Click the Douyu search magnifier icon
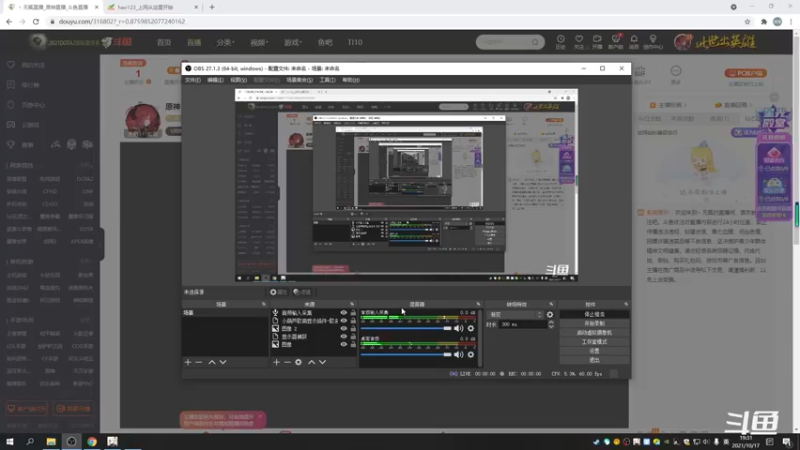800x450 pixels. click(535, 42)
